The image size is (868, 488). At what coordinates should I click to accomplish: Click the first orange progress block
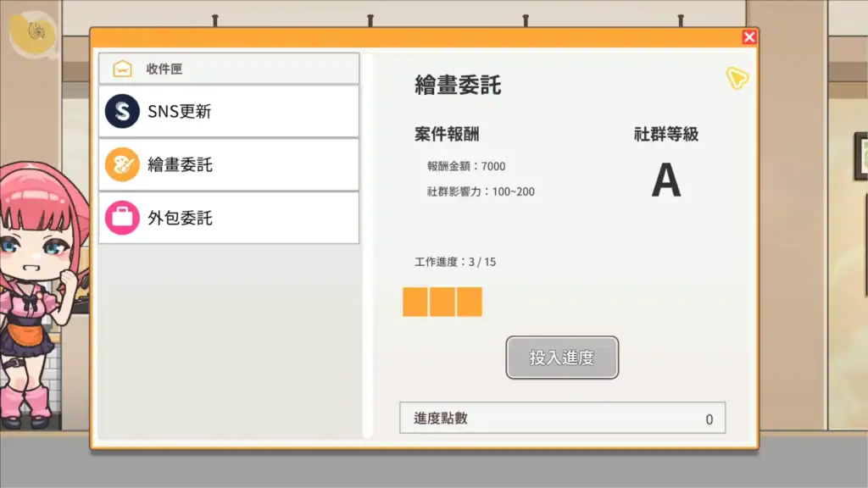click(415, 302)
